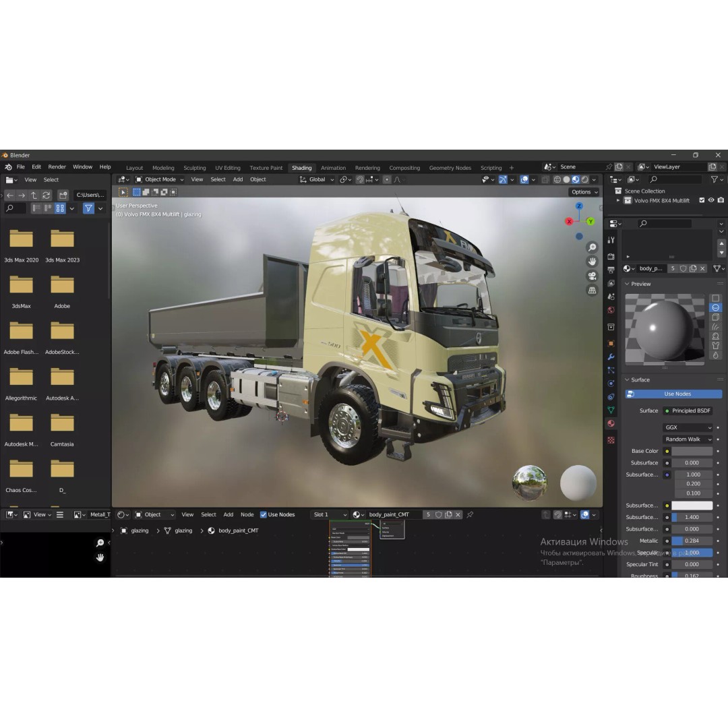Switch to solid viewport shading
Image resolution: width=728 pixels, height=728 pixels.
(566, 180)
